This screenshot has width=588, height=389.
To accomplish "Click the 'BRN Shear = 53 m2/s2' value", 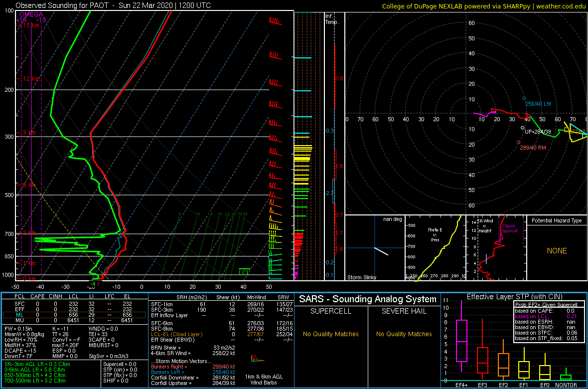I will (x=193, y=348).
